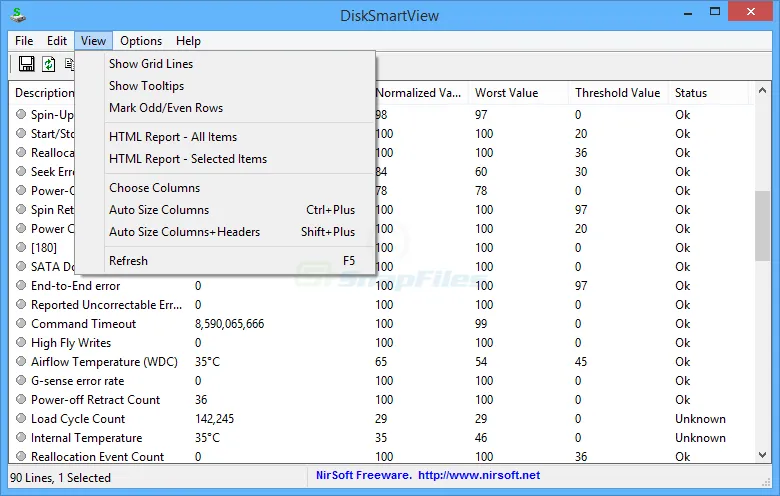Click the status icon of Load Cycle Count
The width and height of the screenshot is (780, 496).
pyautogui.click(x=21, y=418)
